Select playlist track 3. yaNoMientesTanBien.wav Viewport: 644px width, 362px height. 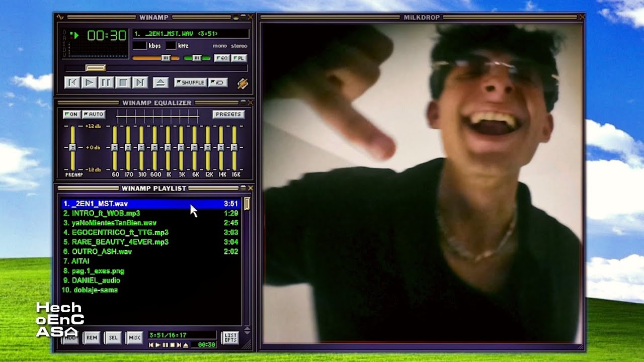(151, 223)
